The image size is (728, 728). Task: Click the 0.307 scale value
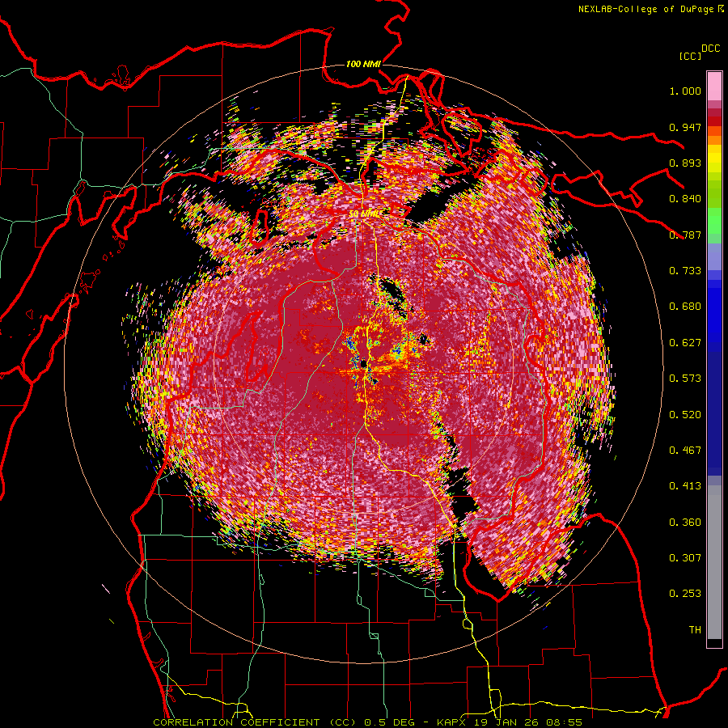click(x=685, y=558)
